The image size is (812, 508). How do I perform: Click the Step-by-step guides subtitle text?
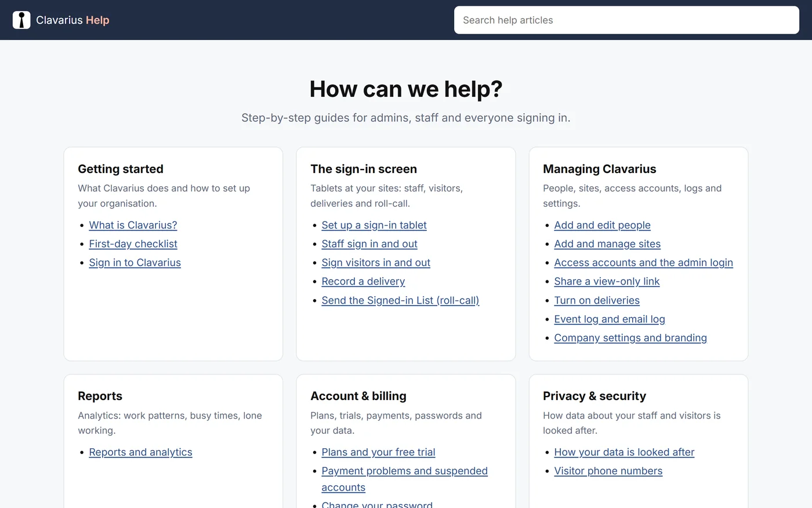click(x=406, y=118)
